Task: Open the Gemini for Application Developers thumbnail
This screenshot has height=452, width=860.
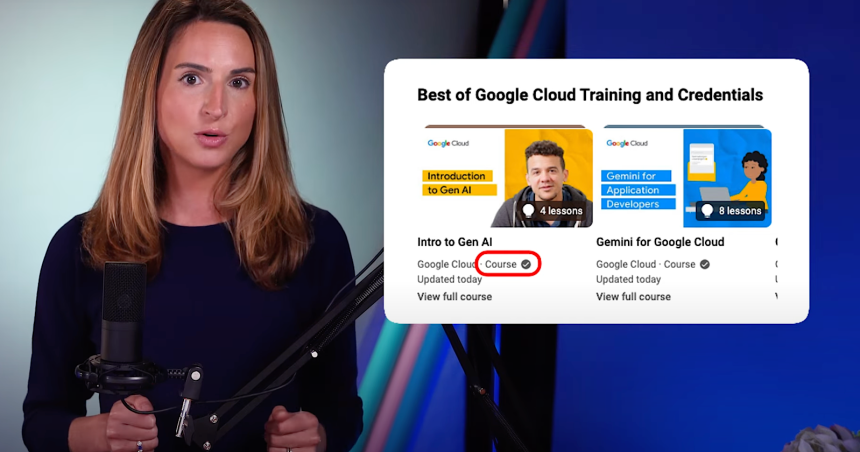Action: point(684,178)
